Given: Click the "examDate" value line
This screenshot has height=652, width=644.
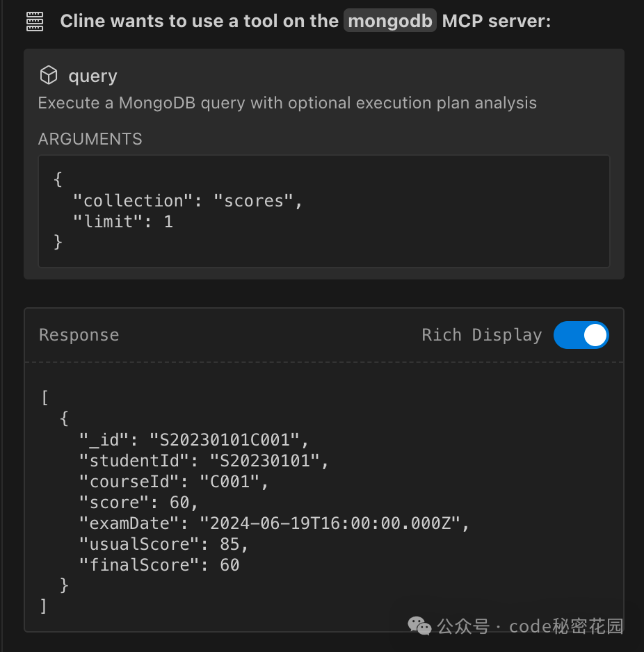Looking at the screenshot, I should pyautogui.click(x=274, y=523).
